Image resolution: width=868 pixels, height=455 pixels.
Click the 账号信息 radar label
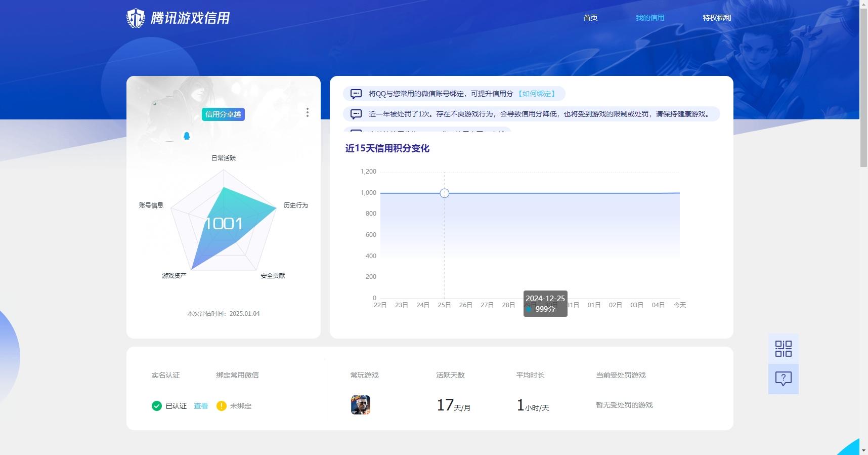tap(151, 205)
